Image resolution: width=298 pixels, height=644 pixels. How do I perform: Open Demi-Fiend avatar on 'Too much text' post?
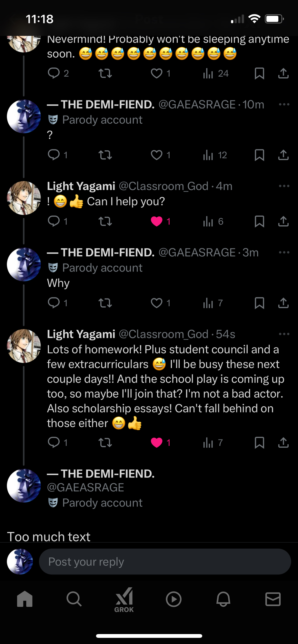24,486
